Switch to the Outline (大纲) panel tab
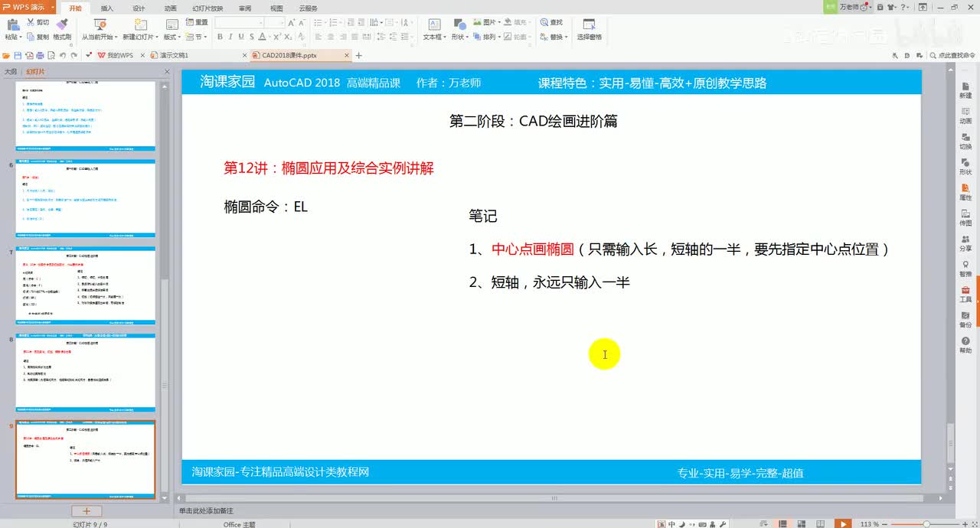The width and height of the screenshot is (980, 528). [11, 71]
